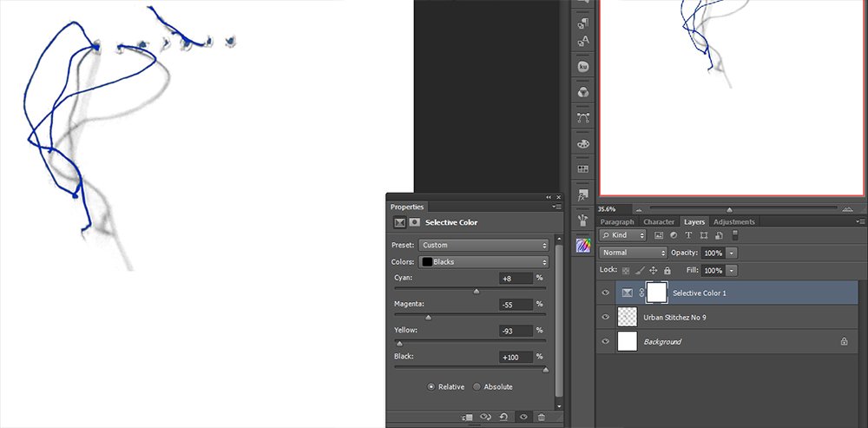
Task: Open the Normal blend mode dropdown
Action: (x=633, y=253)
